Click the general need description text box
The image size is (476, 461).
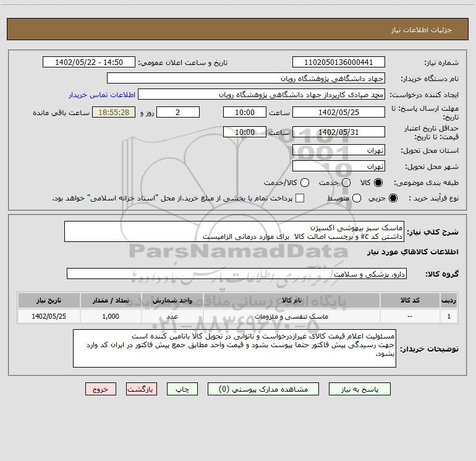234,232
